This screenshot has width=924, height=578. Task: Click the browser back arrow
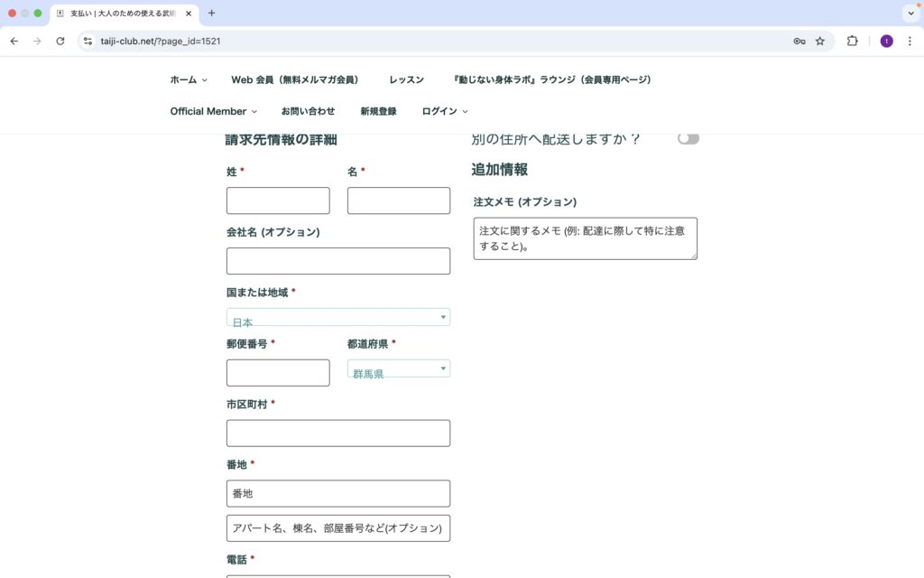[14, 41]
